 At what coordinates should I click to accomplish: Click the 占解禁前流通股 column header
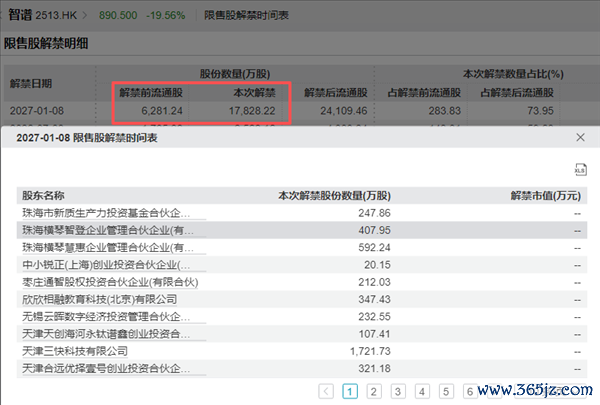(424, 93)
